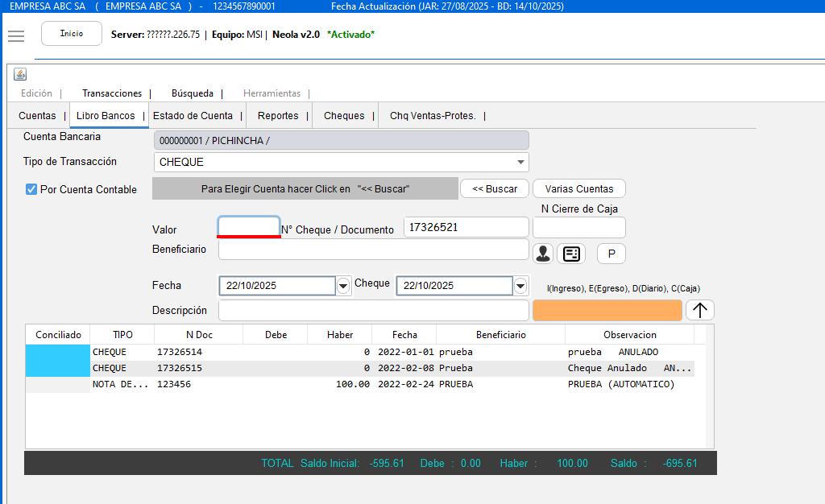
Task: Open the Búsqueda menu
Action: point(193,93)
